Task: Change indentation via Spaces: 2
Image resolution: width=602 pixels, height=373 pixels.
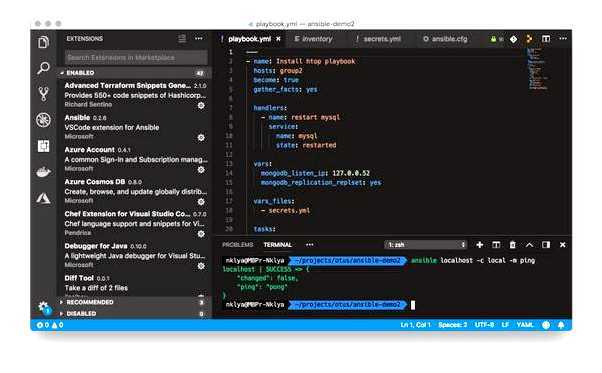Action: (453, 325)
